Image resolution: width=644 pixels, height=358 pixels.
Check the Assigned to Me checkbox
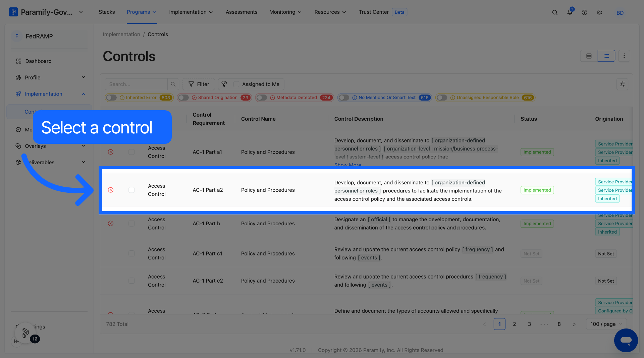point(236,84)
